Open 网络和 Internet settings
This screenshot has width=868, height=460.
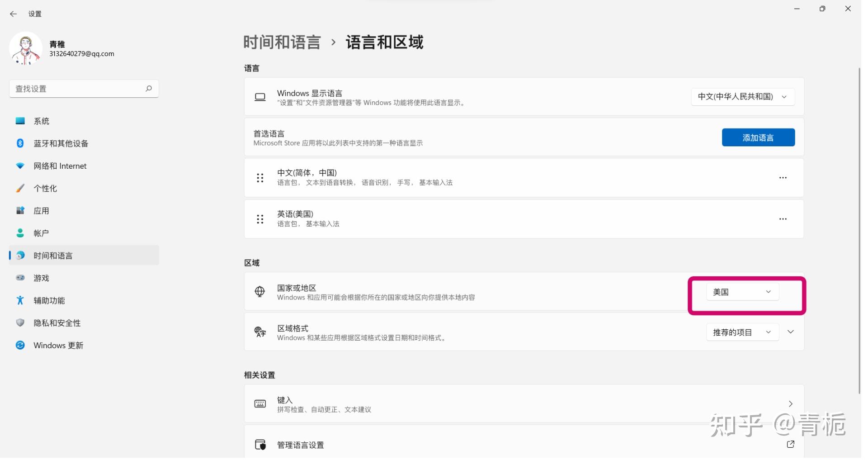(85, 167)
